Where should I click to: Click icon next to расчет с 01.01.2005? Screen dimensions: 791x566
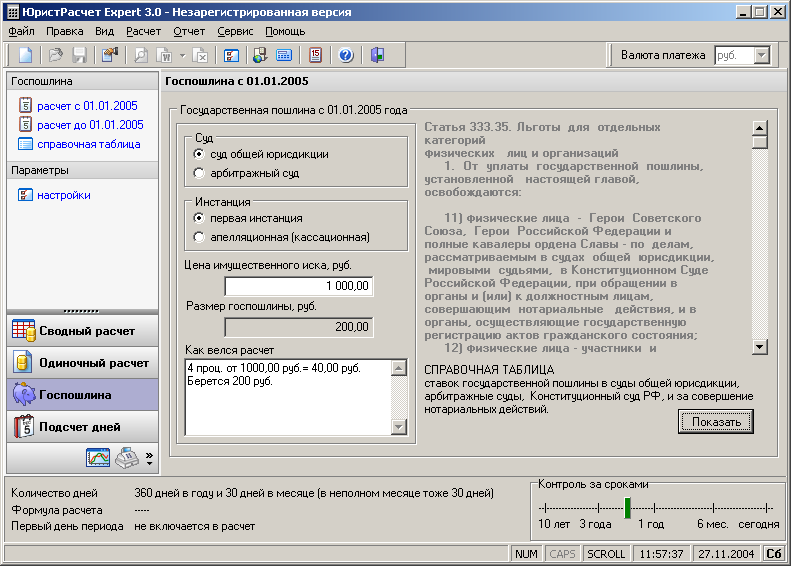click(25, 105)
